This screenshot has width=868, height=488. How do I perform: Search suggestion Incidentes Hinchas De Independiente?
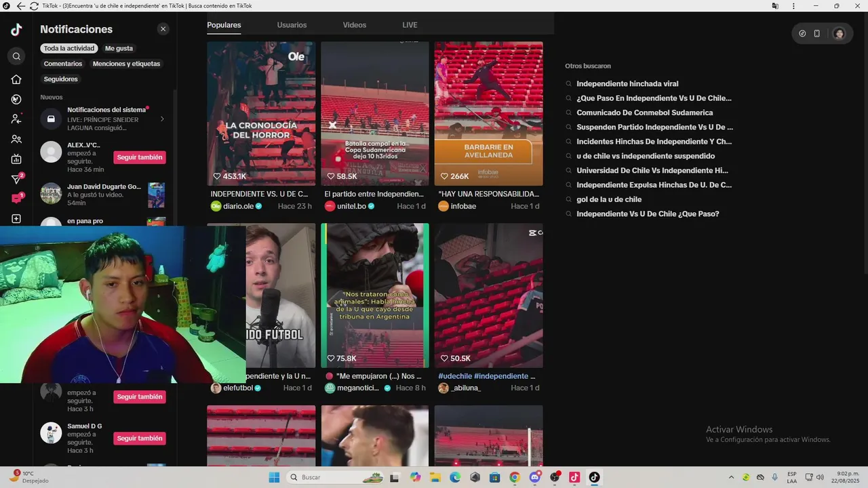pyautogui.click(x=654, y=142)
